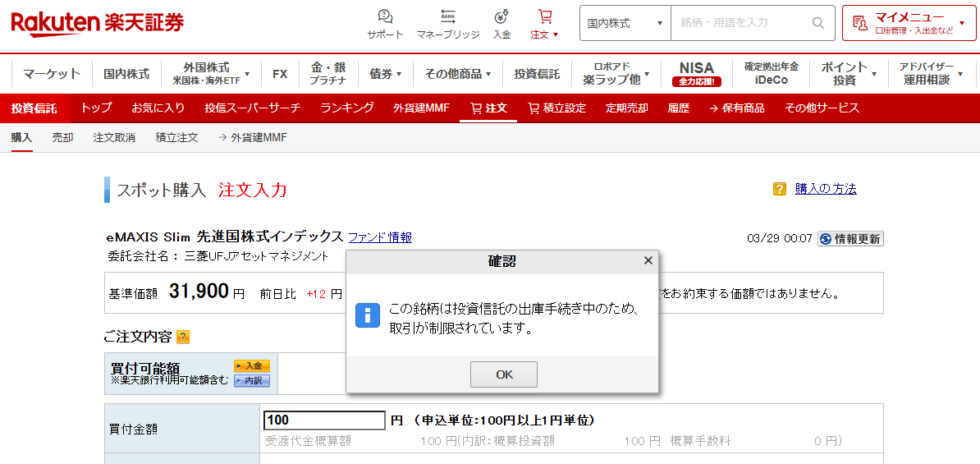
Task: Click the Rakuten 楽天証券 logo
Action: click(x=98, y=22)
